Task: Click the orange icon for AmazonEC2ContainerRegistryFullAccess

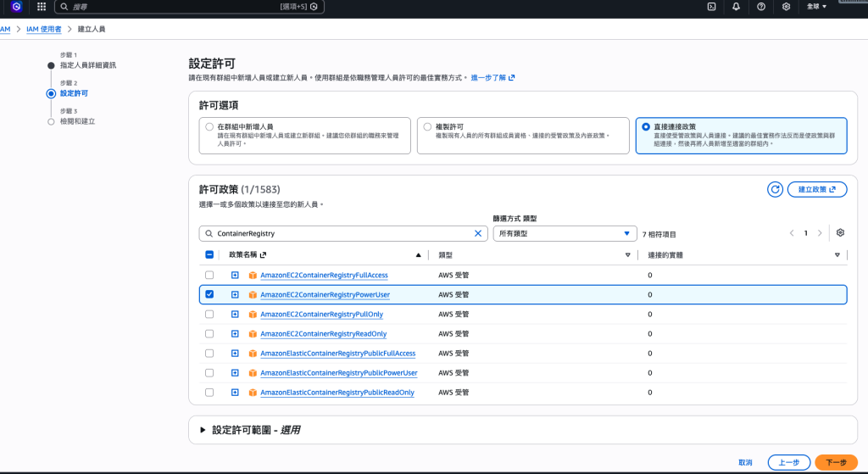Action: pyautogui.click(x=253, y=276)
